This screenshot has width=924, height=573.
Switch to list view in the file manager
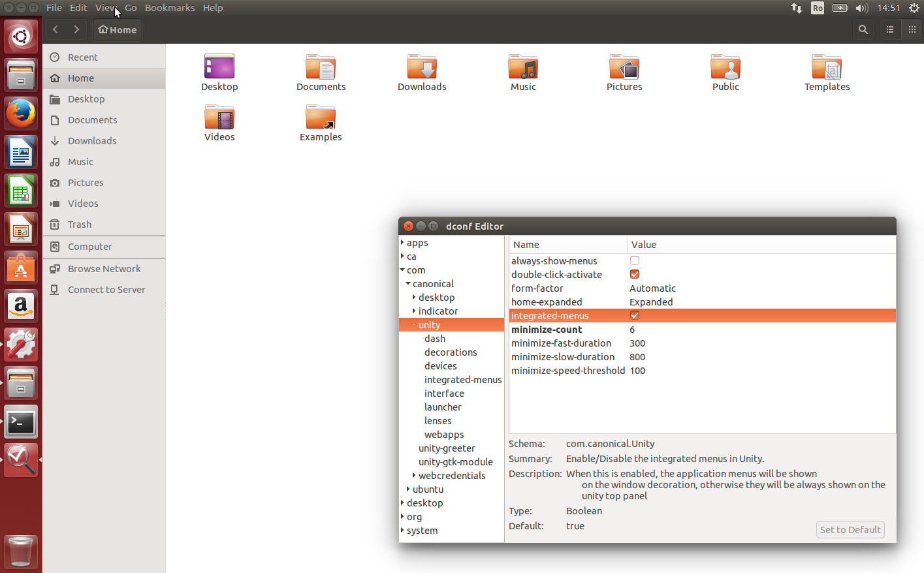(889, 29)
